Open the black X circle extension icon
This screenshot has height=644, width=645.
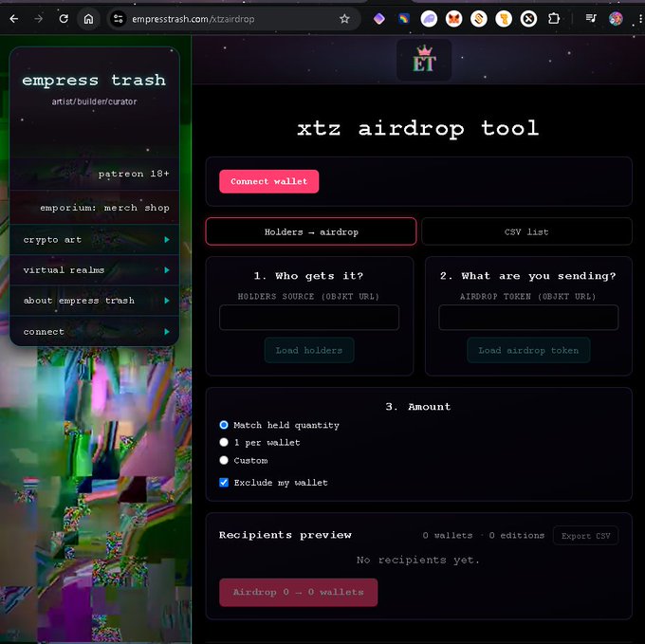(x=528, y=19)
